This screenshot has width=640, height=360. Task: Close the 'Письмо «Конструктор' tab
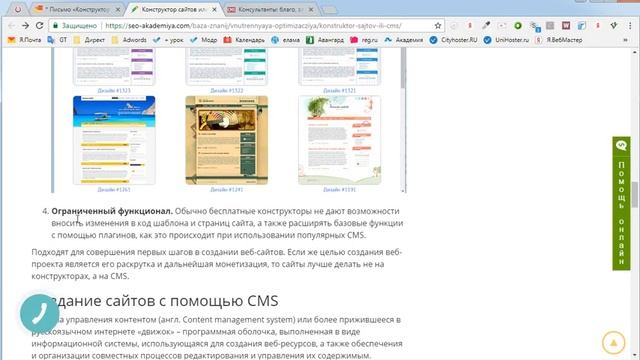[x=118, y=9]
